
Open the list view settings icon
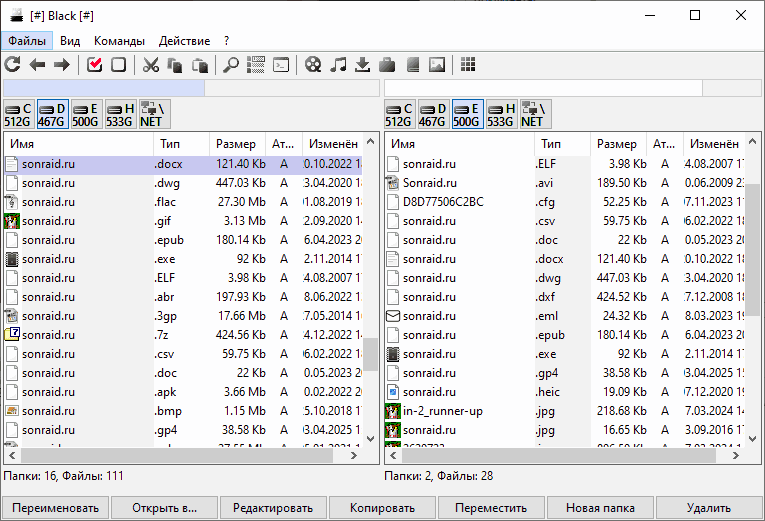pyautogui.click(x=256, y=64)
